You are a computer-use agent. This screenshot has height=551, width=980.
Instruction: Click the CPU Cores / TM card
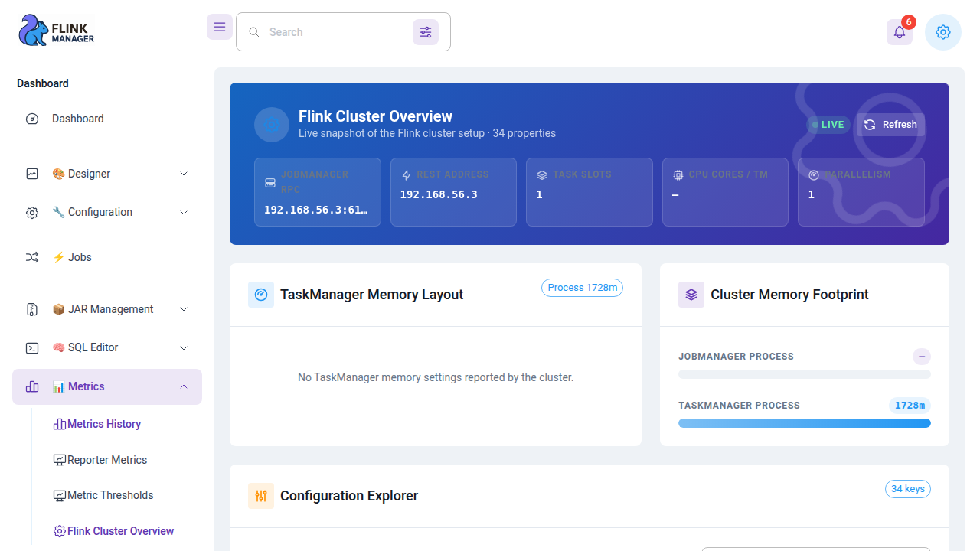(x=725, y=192)
